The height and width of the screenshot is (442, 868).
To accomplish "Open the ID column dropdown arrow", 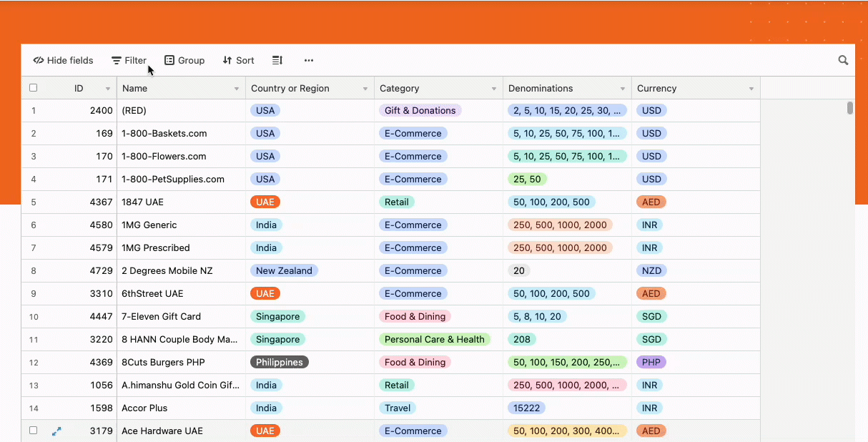I will coord(108,89).
